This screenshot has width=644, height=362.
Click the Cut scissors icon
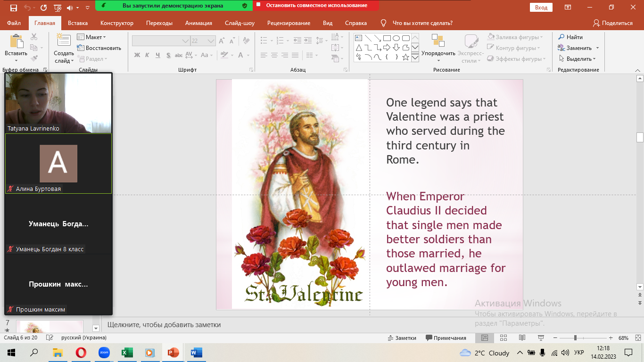point(34,37)
